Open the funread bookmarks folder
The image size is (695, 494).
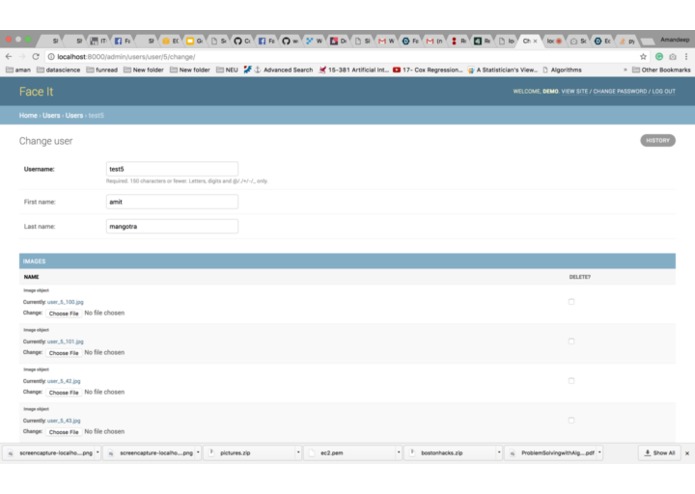click(102, 70)
